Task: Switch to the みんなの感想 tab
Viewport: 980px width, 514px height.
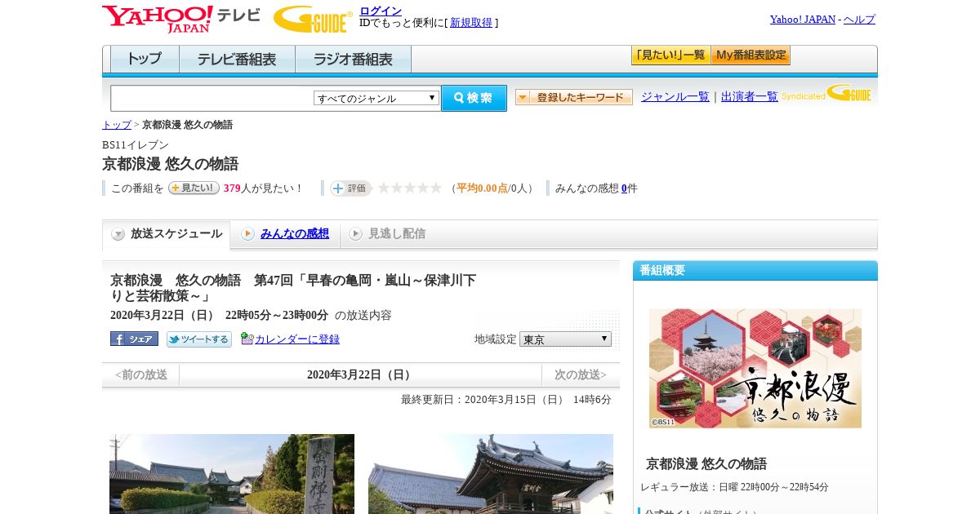Action: click(295, 234)
